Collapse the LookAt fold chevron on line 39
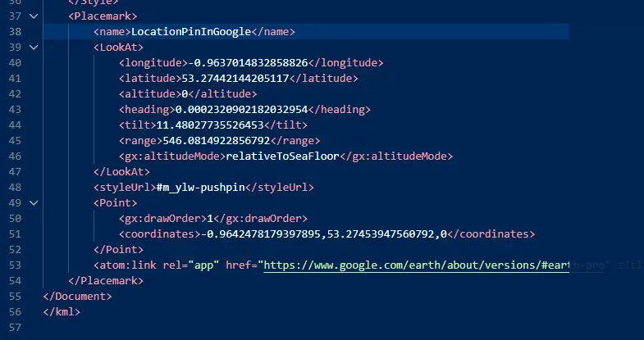Image resolution: width=644 pixels, height=340 pixels. (34, 48)
